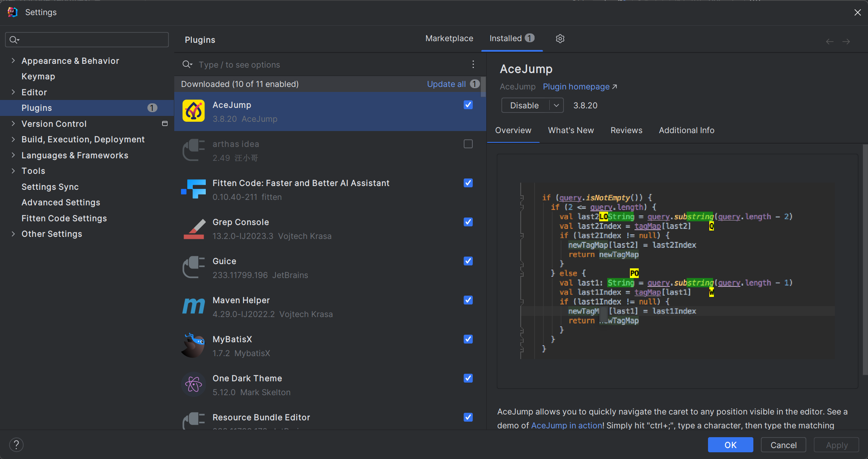
Task: Click the plugin search magnifier icon
Action: point(186,64)
